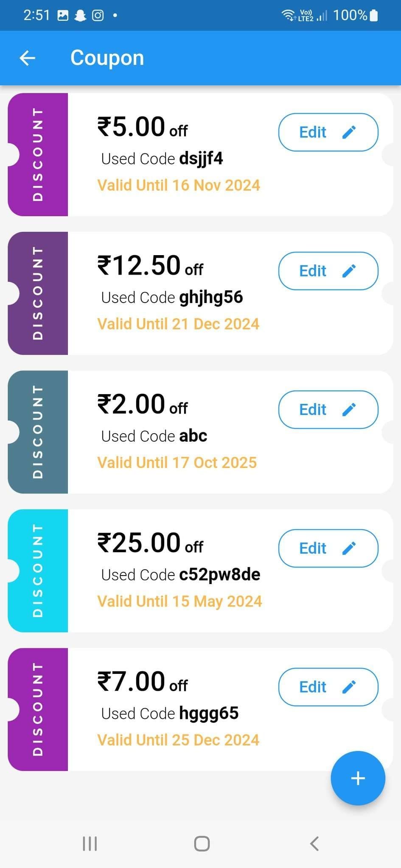Edit the coupon with code abc
Viewport: 401px width, 868px height.
coord(328,409)
